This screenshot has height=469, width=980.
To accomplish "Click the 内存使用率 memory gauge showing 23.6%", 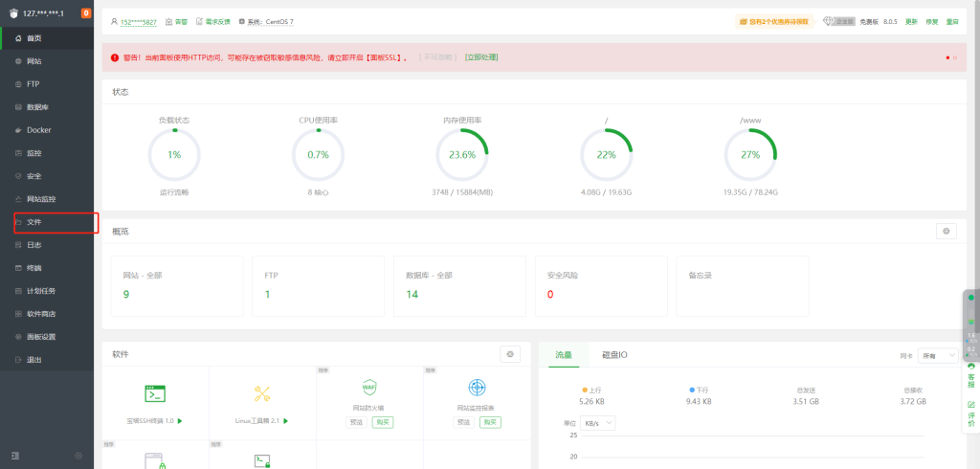I will [x=462, y=155].
